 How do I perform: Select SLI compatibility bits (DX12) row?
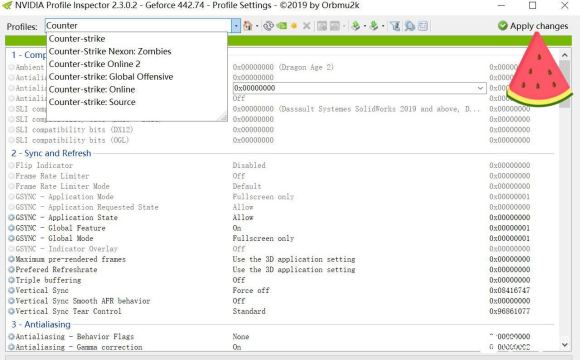(x=281, y=130)
